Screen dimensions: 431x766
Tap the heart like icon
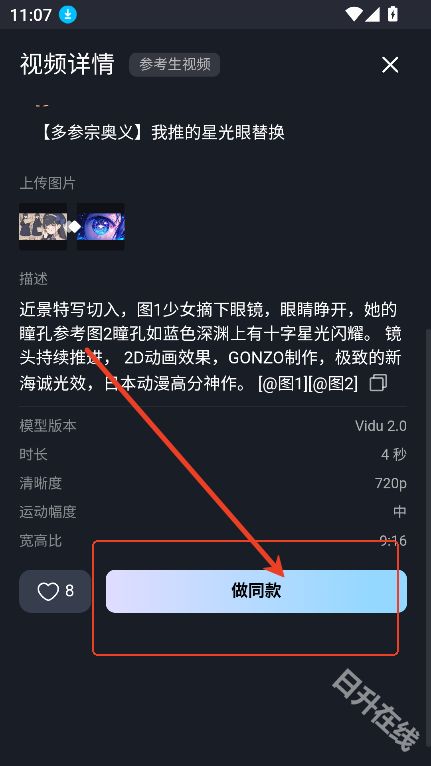point(48,592)
